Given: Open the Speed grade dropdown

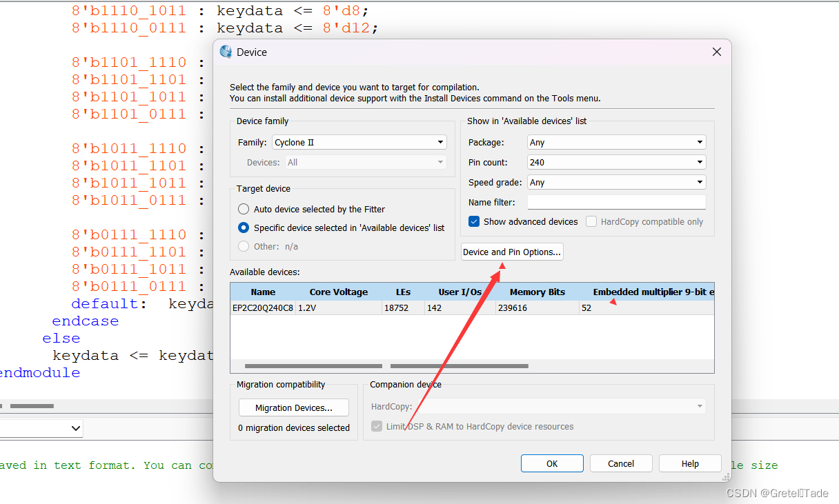Looking at the screenshot, I should tap(616, 182).
